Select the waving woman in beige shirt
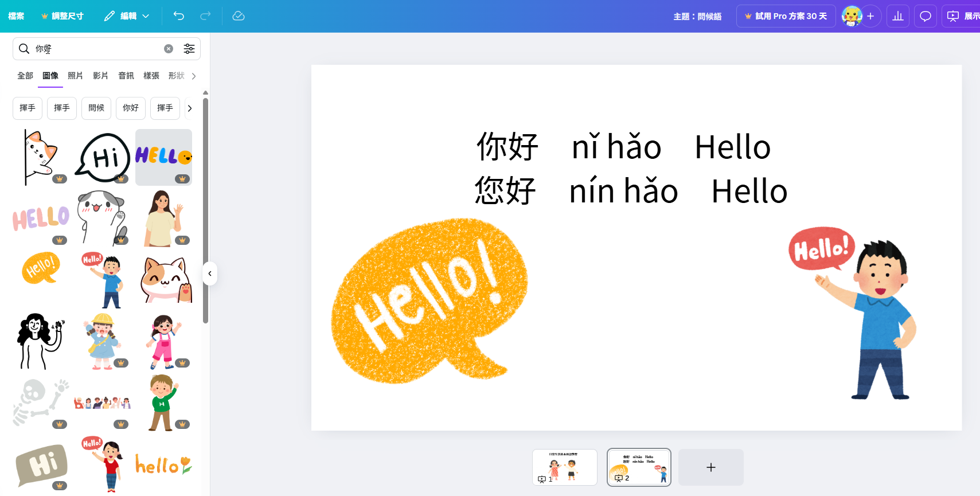 pos(163,218)
